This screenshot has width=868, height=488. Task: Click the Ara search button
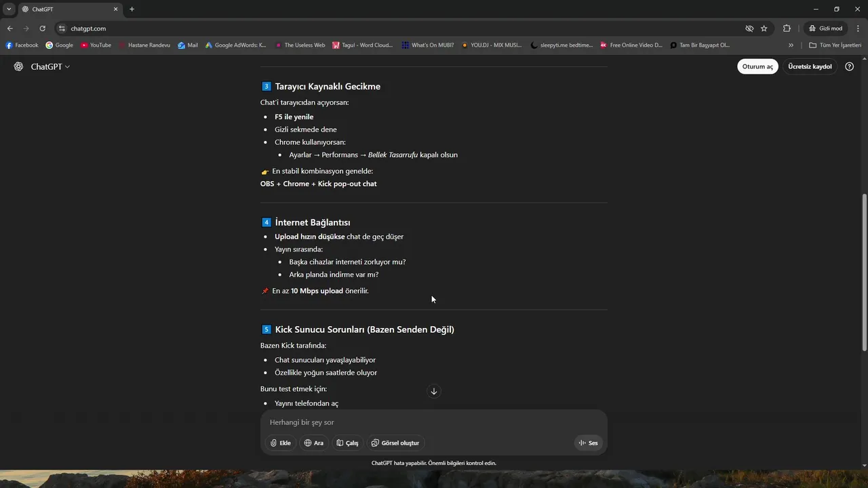coord(314,443)
